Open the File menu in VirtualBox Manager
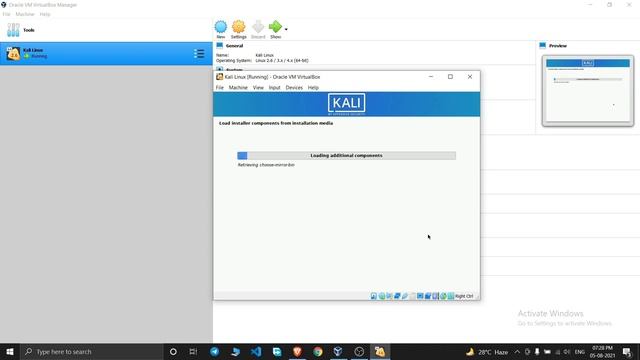This screenshot has width=640, height=360. (7, 14)
